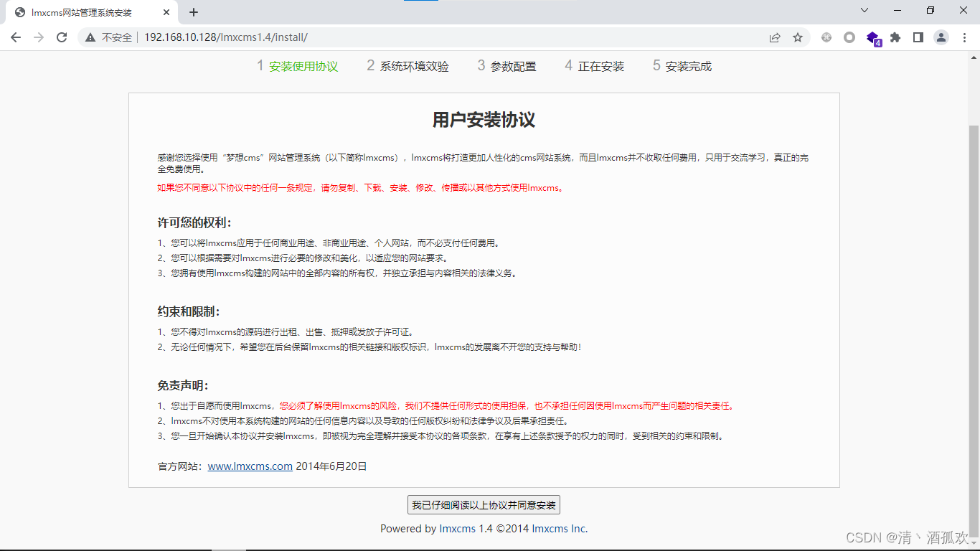Click step 2 系统环境效验
The height and width of the screenshot is (551, 980).
pos(407,66)
